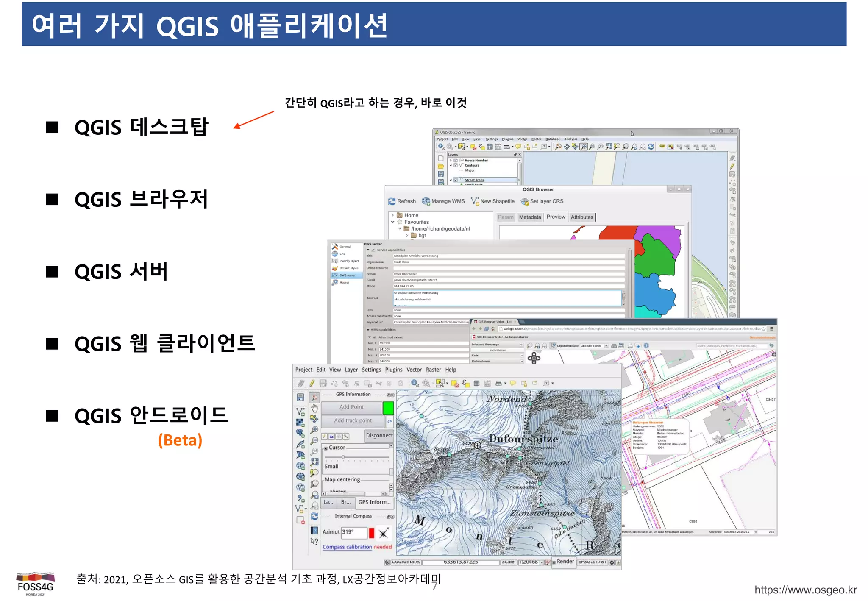Viewport: 868px width, 601px height.
Task: Click the Refresh icon in QGIS Browser
Action: pyautogui.click(x=392, y=201)
